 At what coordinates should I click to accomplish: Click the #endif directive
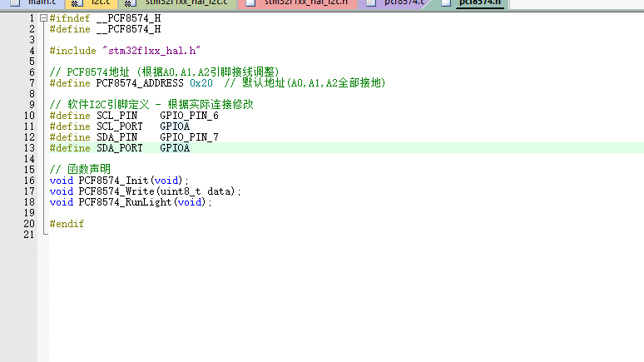pyautogui.click(x=67, y=224)
